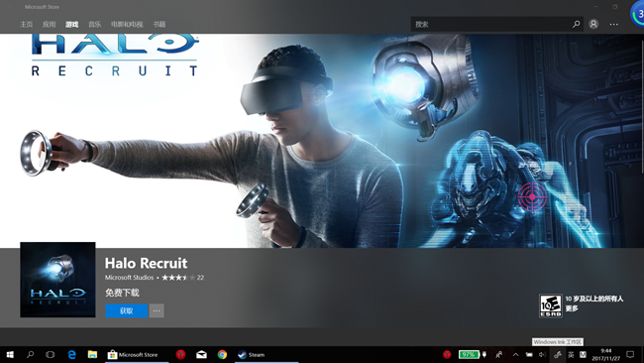
Task: Switch to the 应用 tab
Action: tap(49, 24)
